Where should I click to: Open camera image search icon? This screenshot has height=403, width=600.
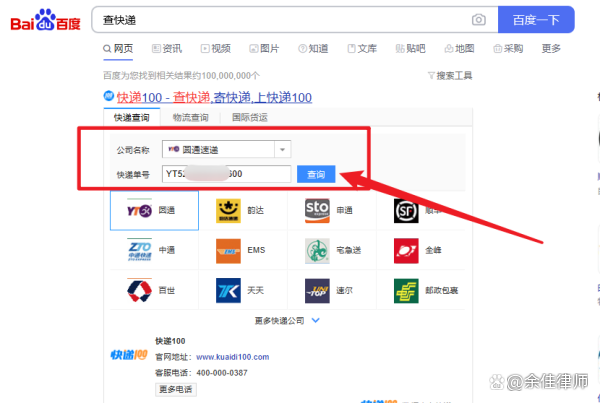pyautogui.click(x=478, y=20)
